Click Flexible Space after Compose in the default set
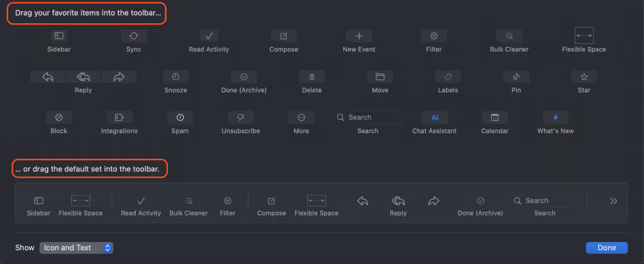 coord(316,201)
